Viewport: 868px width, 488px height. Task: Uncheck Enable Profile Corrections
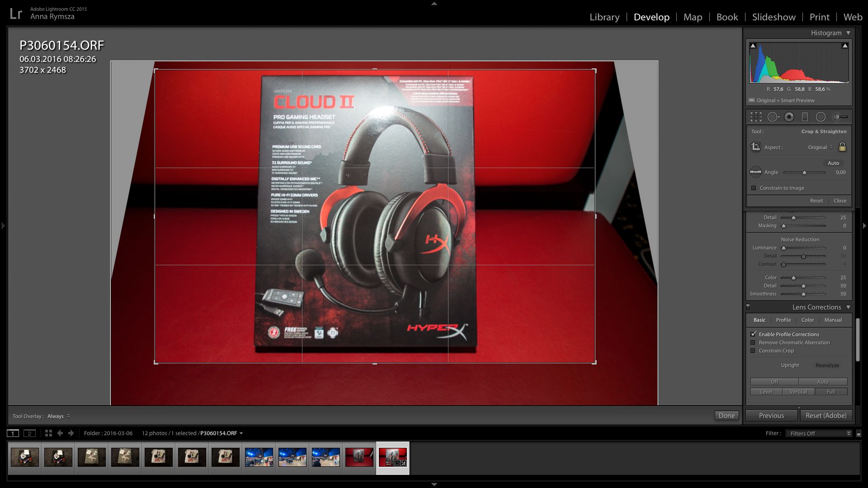pyautogui.click(x=753, y=334)
